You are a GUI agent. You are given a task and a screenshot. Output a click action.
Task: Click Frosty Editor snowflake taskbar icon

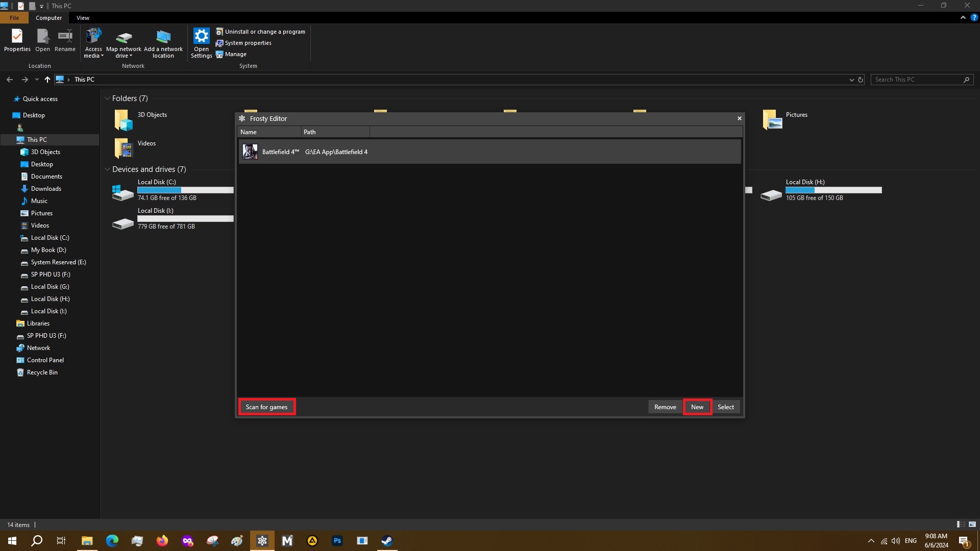262,541
